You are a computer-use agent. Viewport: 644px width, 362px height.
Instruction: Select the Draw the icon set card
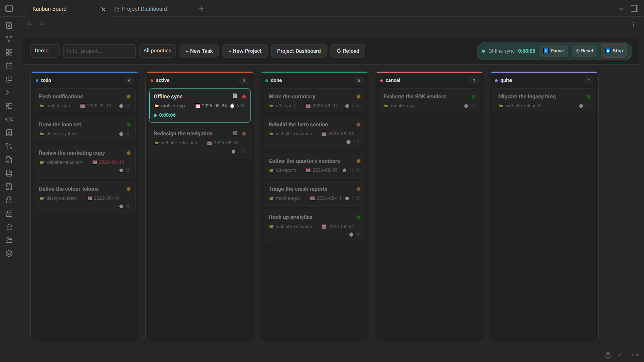pos(85,129)
